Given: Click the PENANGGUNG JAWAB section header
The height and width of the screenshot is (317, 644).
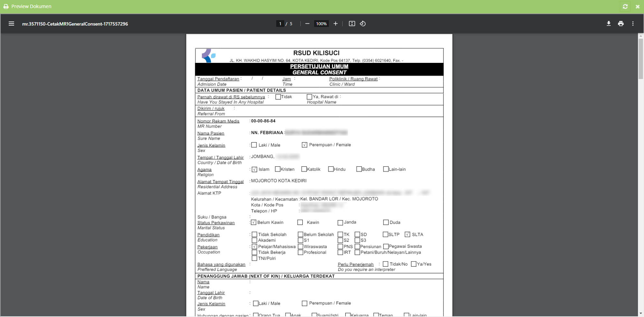Looking at the screenshot, I should click(266, 276).
